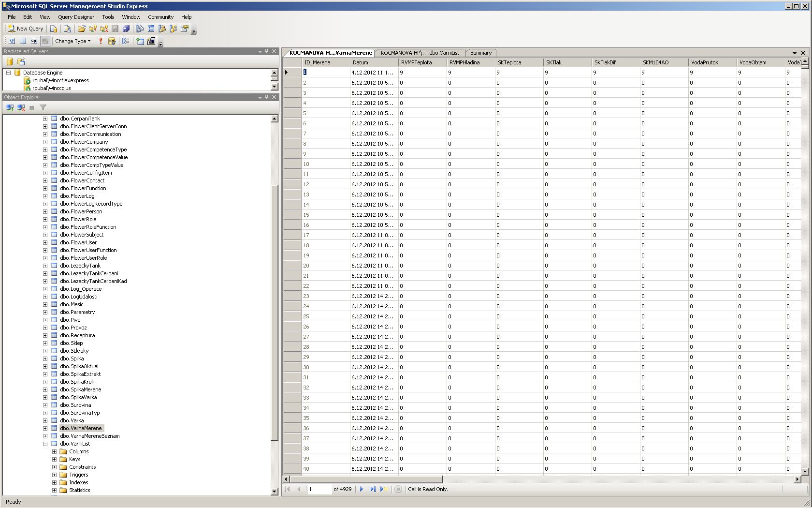Click the SQL Server Compact Edition icon in Registered Servers toolbar
The height and width of the screenshot is (508, 812).
tap(21, 61)
